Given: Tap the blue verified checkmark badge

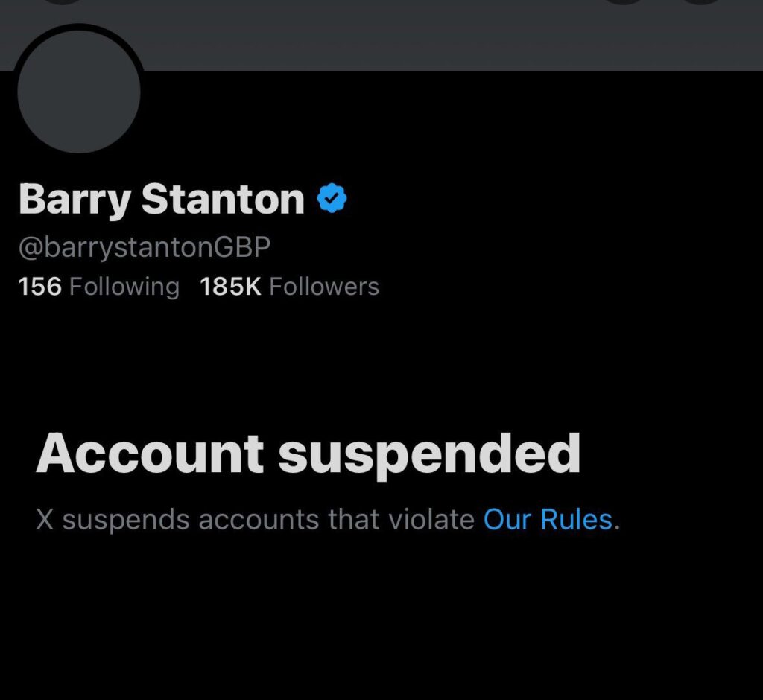Looking at the screenshot, I should pos(332,199).
